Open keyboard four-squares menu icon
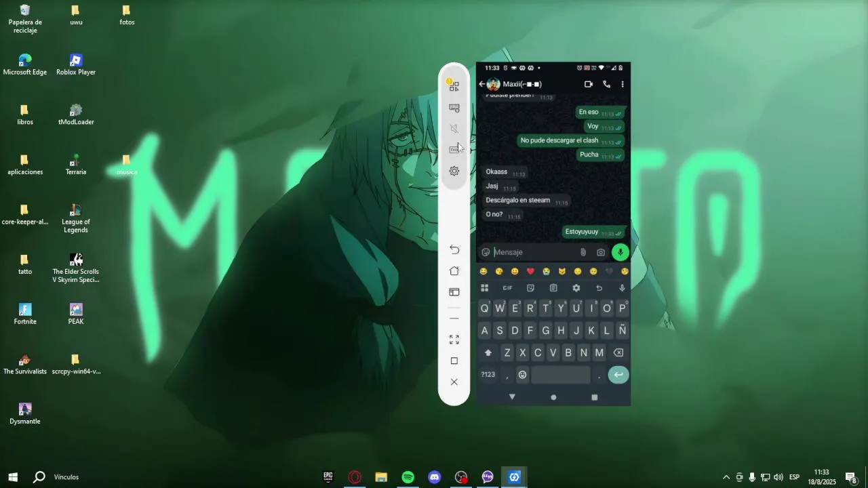Viewport: 868px width, 488px height. (x=484, y=288)
